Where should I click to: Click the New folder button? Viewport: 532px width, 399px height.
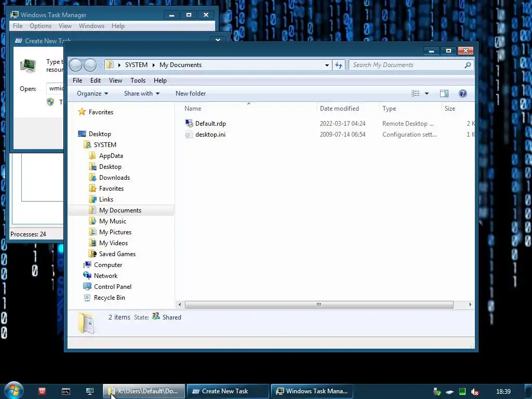coord(191,94)
